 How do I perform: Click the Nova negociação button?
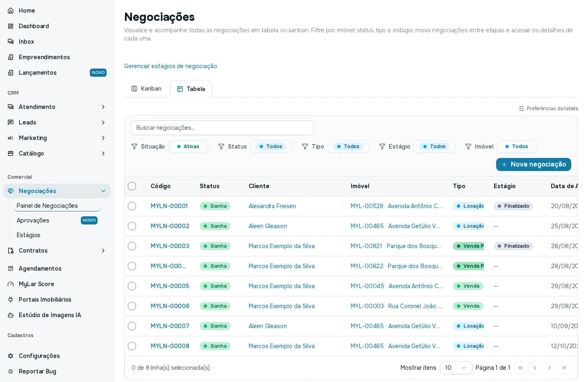534,164
